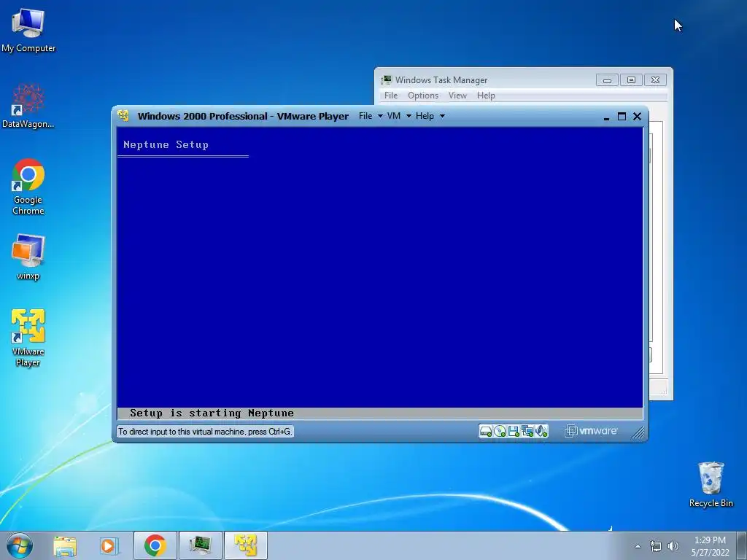
Task: Click the floppy drive device icon in VMware Player
Action: [x=513, y=432]
